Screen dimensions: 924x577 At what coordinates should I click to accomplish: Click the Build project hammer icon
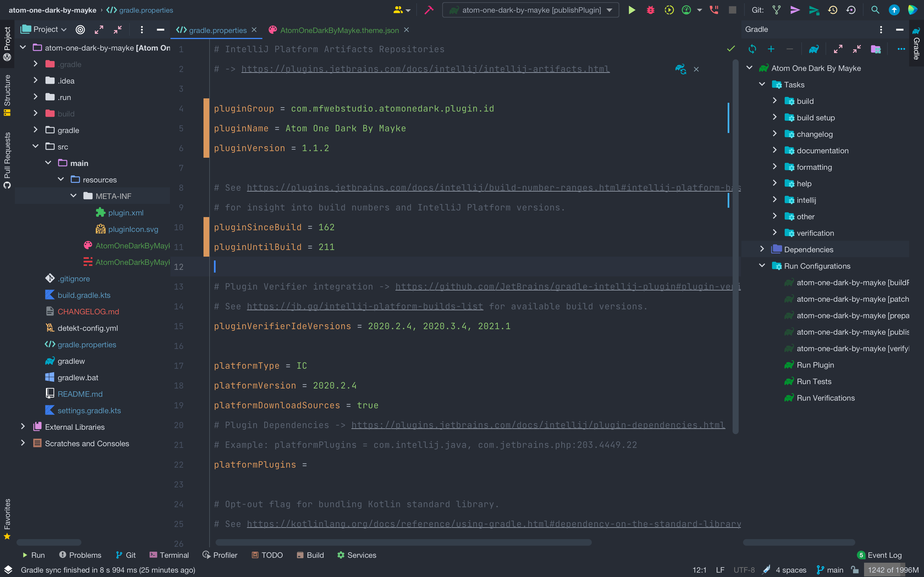(429, 10)
